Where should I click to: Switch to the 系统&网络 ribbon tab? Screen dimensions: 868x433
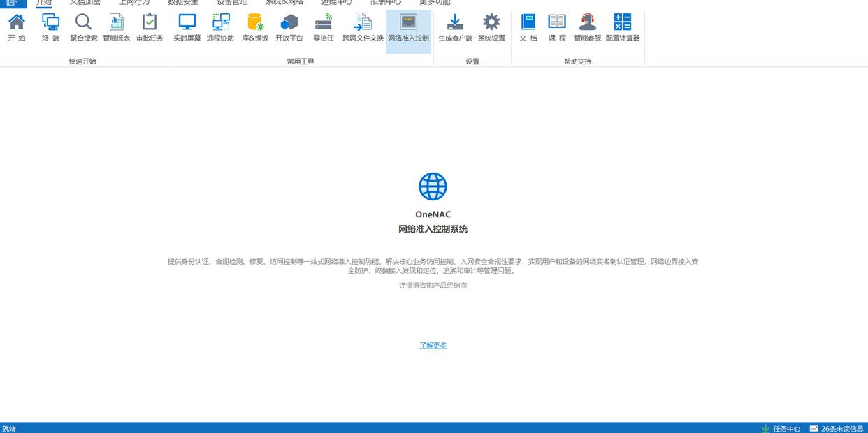(284, 3)
